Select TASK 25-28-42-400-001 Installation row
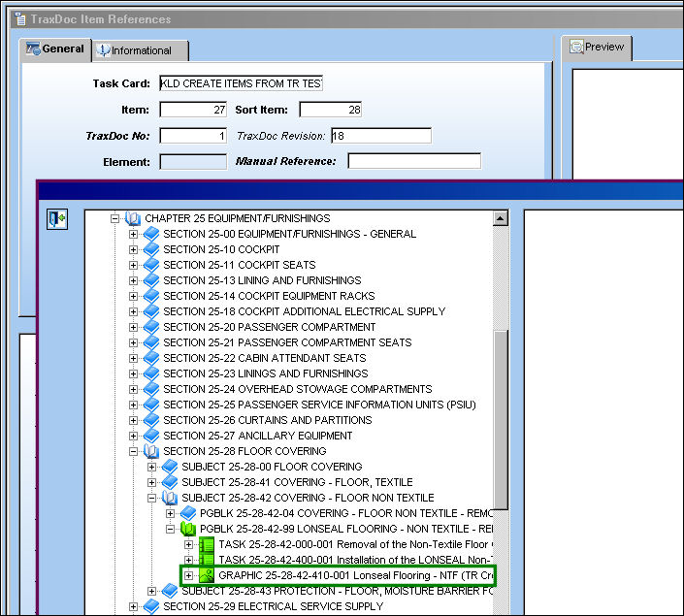 [x=355, y=560]
